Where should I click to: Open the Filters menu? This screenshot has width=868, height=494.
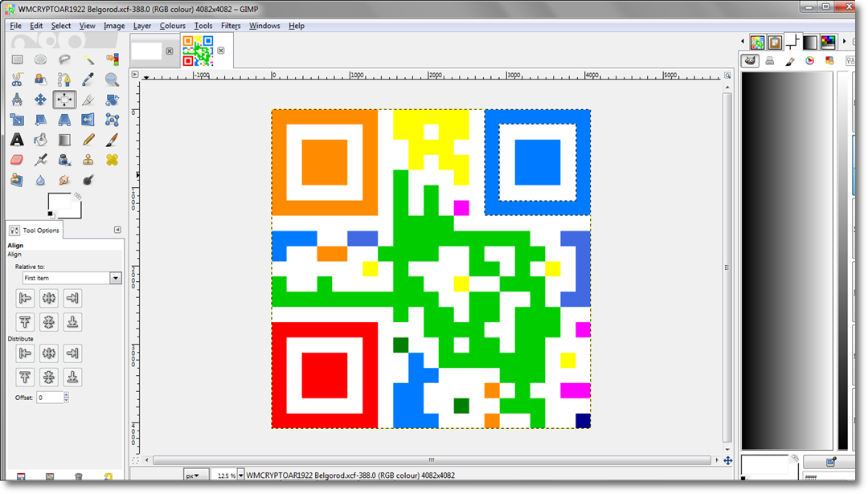(x=231, y=26)
